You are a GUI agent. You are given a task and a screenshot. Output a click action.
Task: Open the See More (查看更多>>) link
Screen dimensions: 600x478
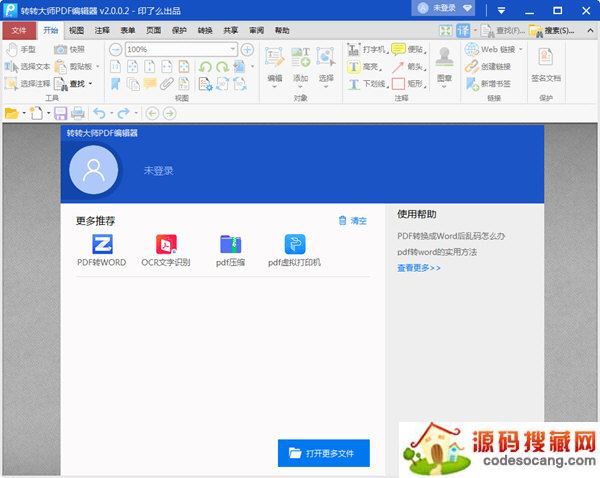[419, 268]
